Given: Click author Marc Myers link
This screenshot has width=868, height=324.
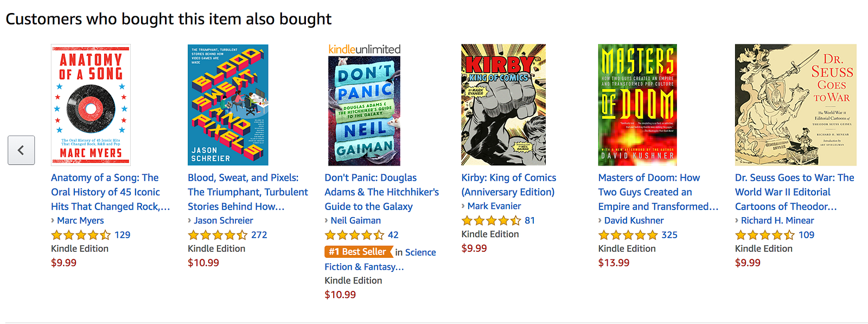Looking at the screenshot, I should tap(80, 220).
